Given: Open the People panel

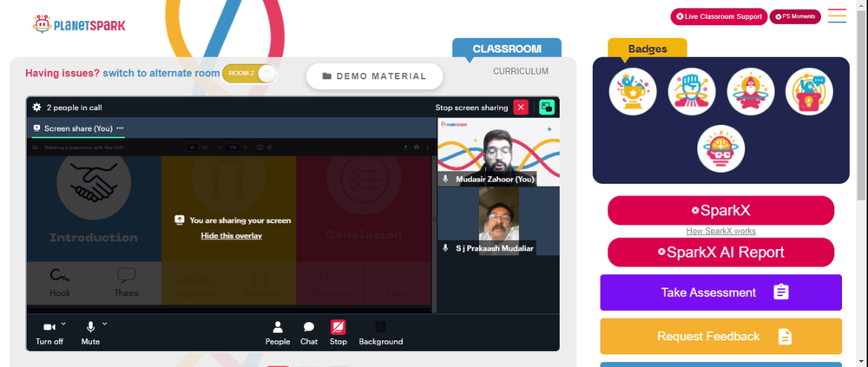Looking at the screenshot, I should pyautogui.click(x=278, y=333).
